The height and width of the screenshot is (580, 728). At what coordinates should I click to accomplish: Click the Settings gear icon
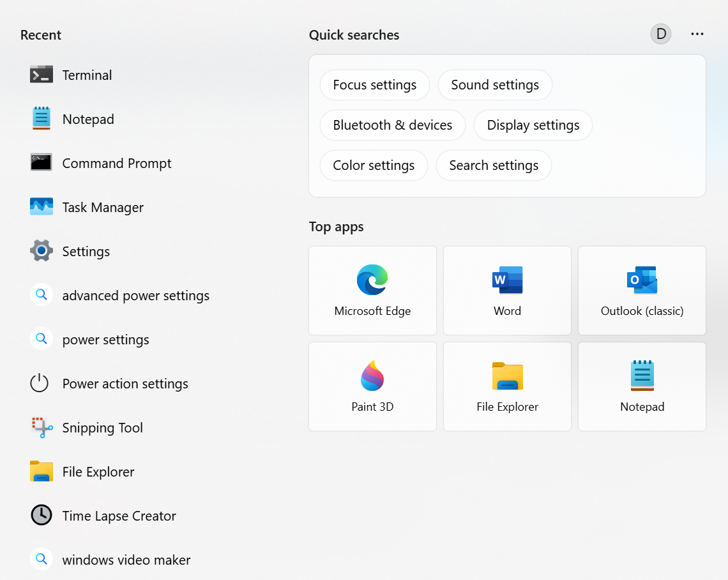coord(42,251)
